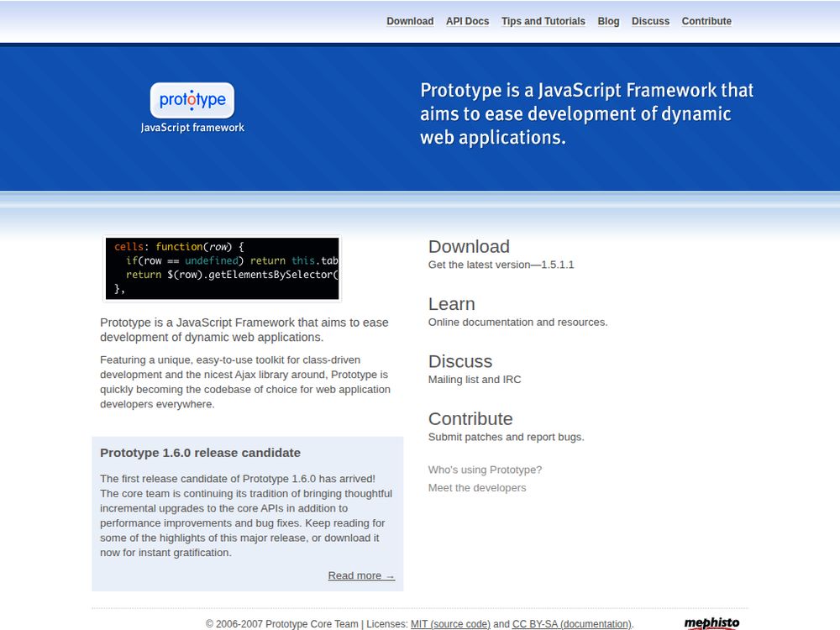
Task: Open the CC BY-SA (documentation) license link
Action: [571, 624]
